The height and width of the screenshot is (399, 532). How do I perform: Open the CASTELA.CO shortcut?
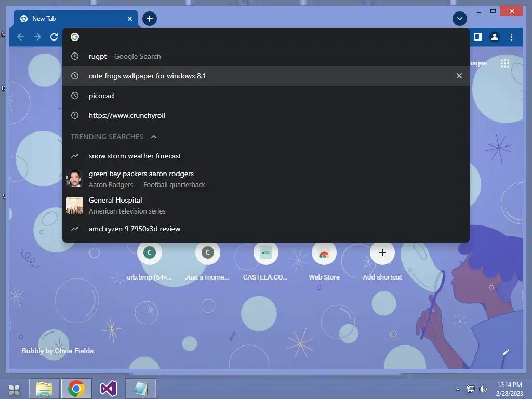(265, 261)
